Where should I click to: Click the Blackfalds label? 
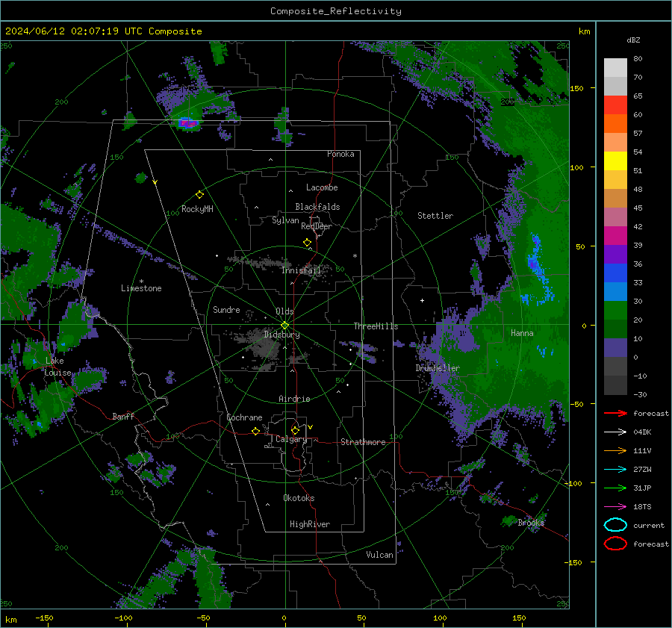(317, 207)
